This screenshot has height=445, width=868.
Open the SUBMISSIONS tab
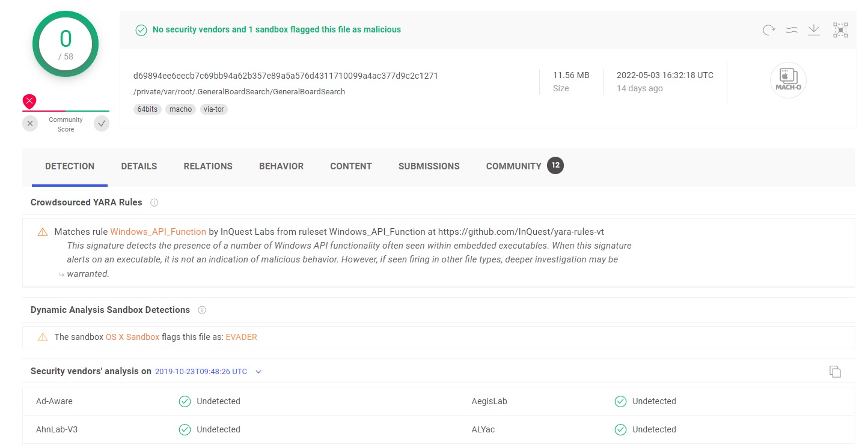pyautogui.click(x=429, y=166)
